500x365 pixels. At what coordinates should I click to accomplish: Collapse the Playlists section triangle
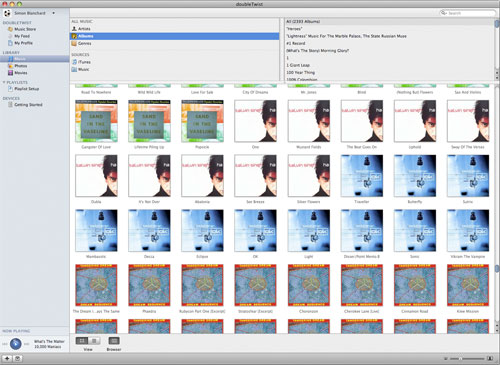(4, 82)
